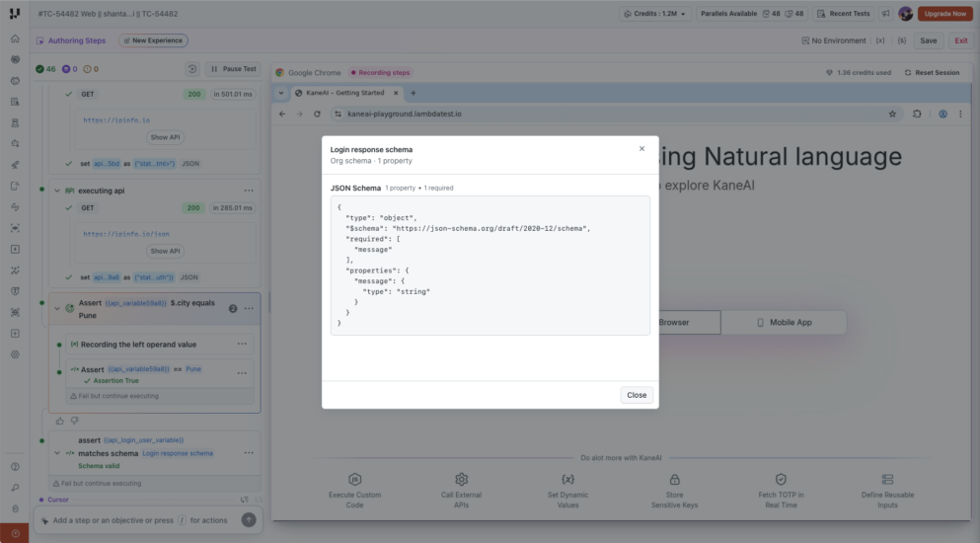Click Show API under https://ipinfo.io/json

[x=165, y=251]
